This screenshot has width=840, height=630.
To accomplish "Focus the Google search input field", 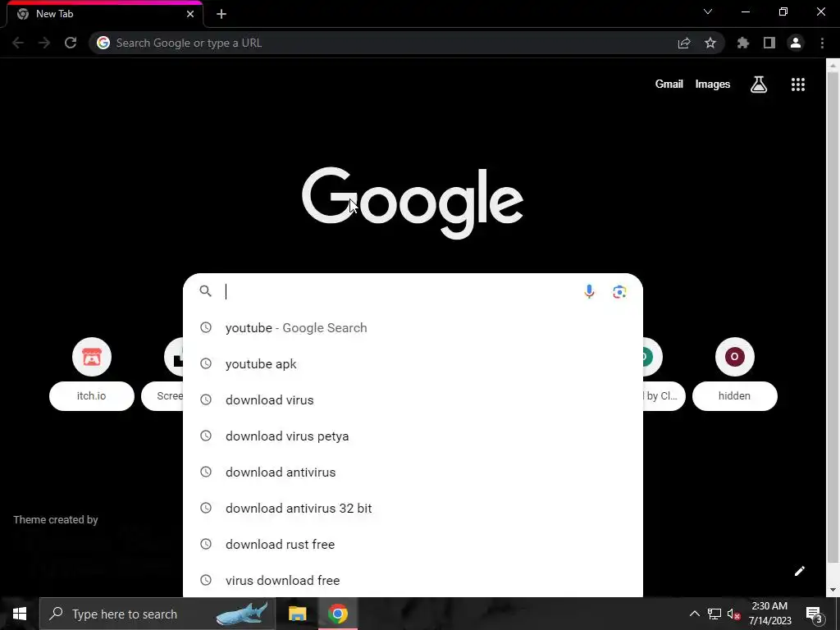I will click(x=399, y=291).
